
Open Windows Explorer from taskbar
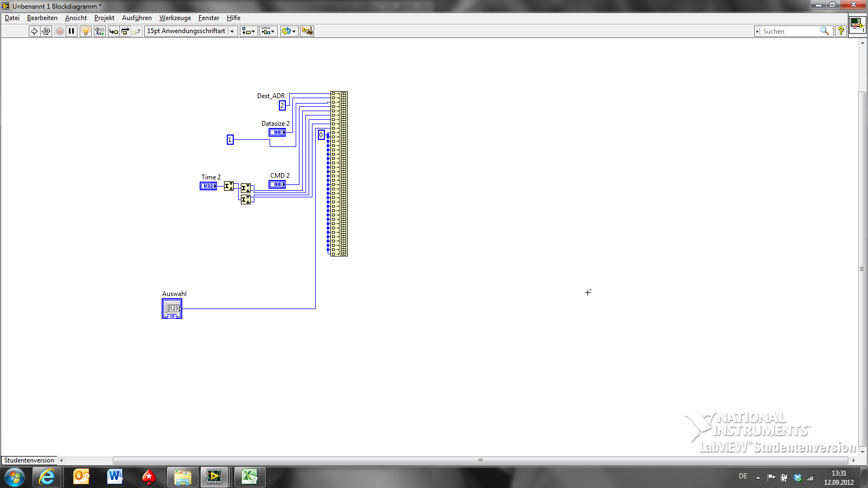pos(182,477)
